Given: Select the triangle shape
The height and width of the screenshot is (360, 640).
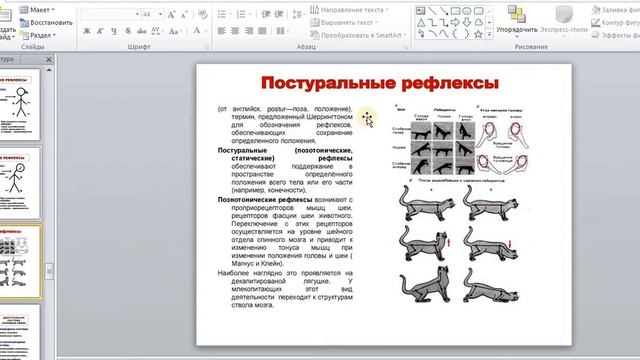Looking at the screenshot, I should 421,23.
